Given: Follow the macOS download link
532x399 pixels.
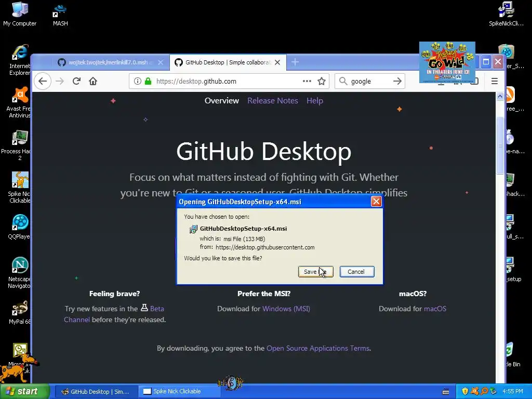Looking at the screenshot, I should click(x=435, y=309).
